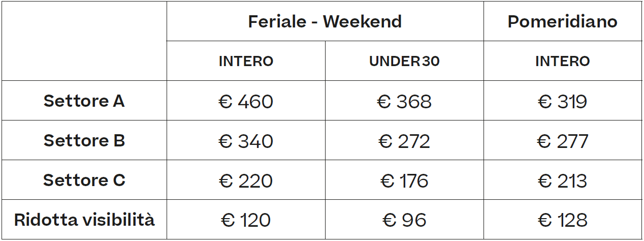The width and height of the screenshot is (644, 241).
Task: Select the € 176 price cell
Action: (x=404, y=180)
